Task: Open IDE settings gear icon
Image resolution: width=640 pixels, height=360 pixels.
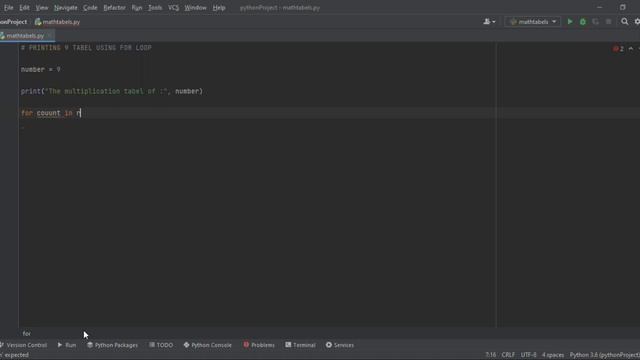Action: click(637, 22)
